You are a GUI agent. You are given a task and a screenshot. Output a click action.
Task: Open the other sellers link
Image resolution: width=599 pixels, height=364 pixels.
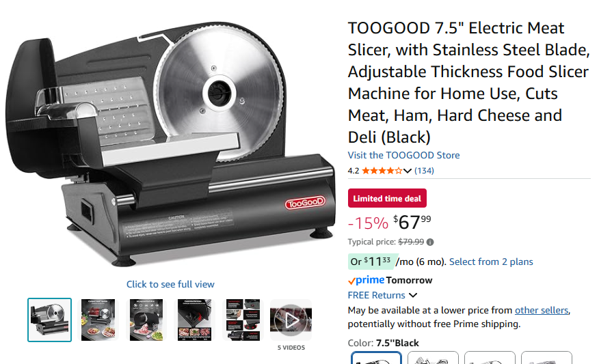[542, 310]
